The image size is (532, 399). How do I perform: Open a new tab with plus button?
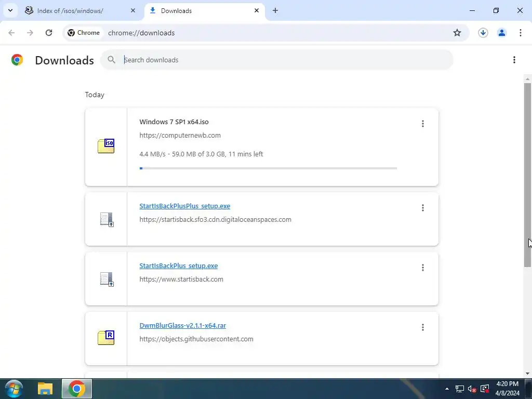(x=275, y=10)
